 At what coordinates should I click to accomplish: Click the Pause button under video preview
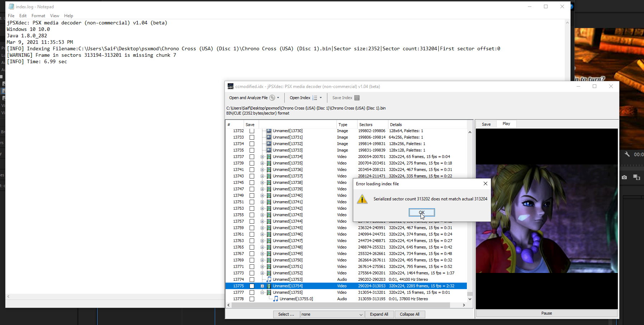point(546,313)
